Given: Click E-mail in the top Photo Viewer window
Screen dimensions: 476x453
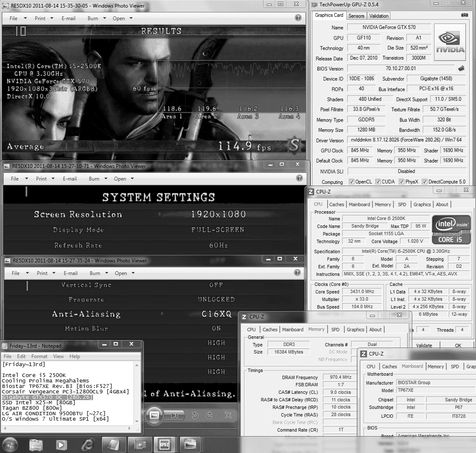Looking at the screenshot, I should coord(68,18).
